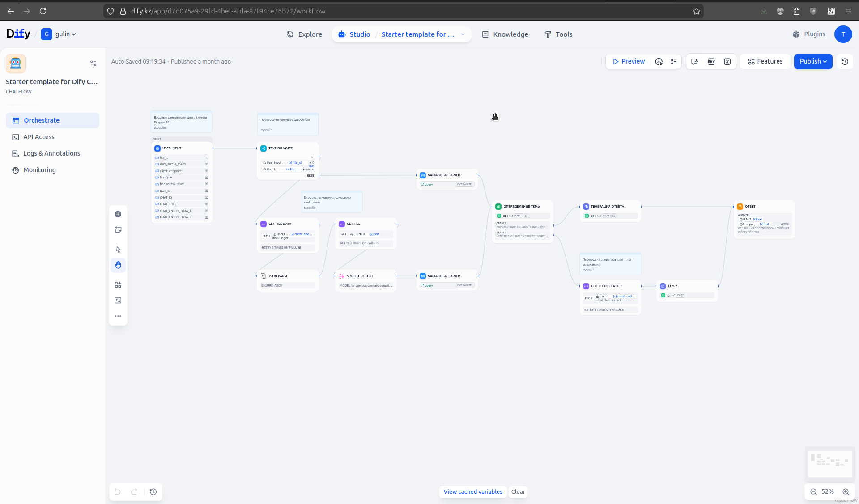Expand the app name chevron dropdown
859x504 pixels.
[463, 34]
